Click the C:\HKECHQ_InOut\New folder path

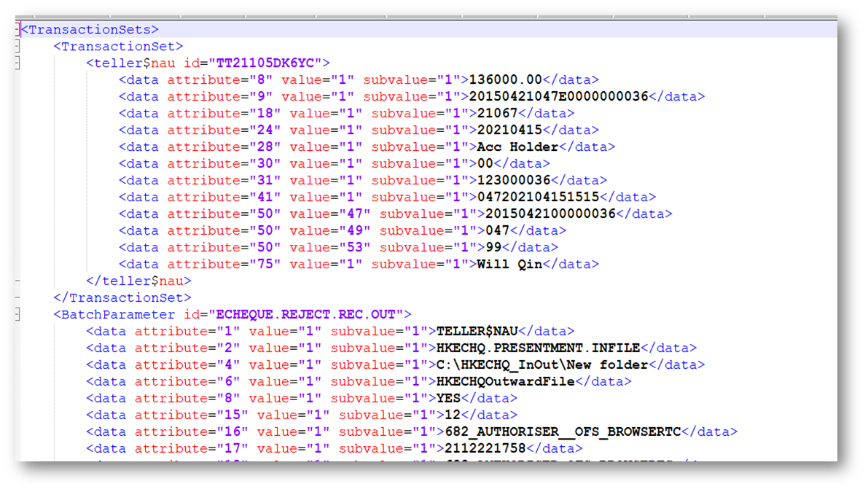tap(542, 365)
